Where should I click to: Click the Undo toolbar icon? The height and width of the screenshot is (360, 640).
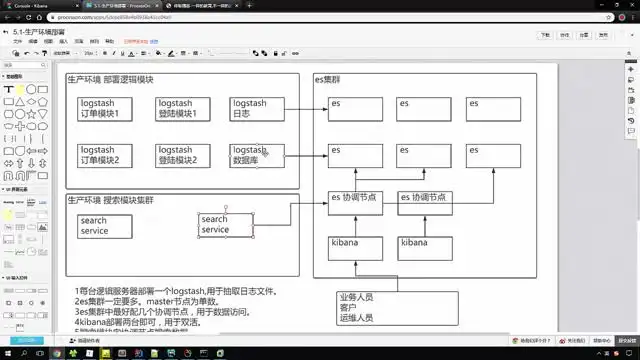click(27, 53)
